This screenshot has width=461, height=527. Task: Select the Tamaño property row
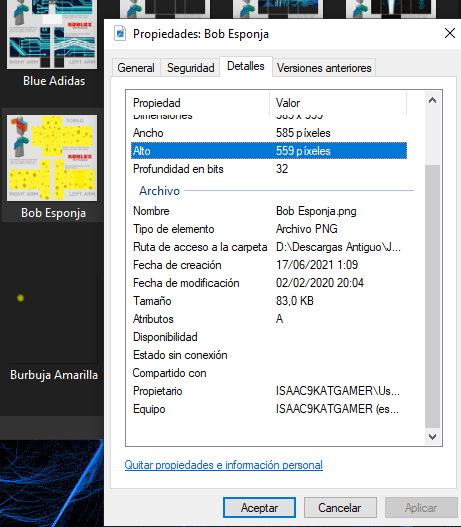(x=269, y=301)
